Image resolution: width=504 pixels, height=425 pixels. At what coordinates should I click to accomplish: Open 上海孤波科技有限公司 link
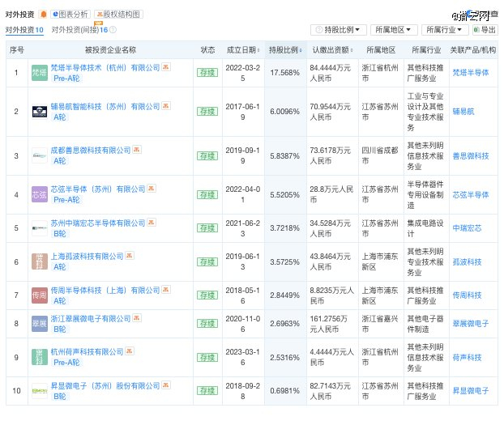[88, 257]
